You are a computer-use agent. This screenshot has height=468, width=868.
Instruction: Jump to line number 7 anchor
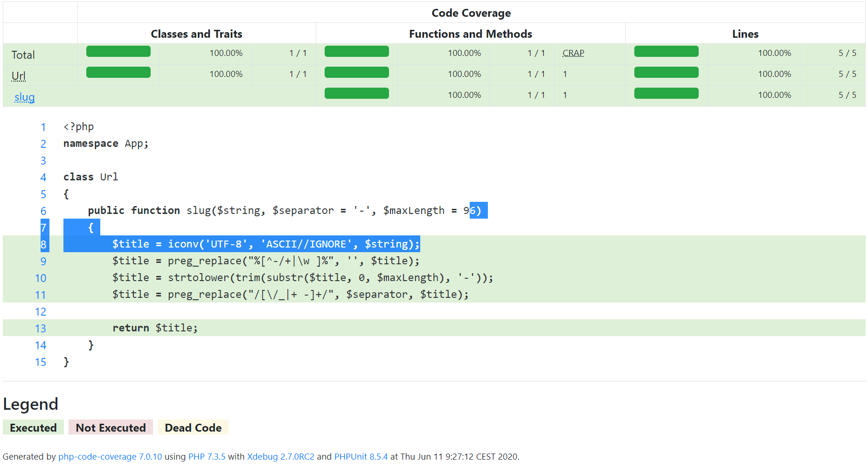[43, 228]
